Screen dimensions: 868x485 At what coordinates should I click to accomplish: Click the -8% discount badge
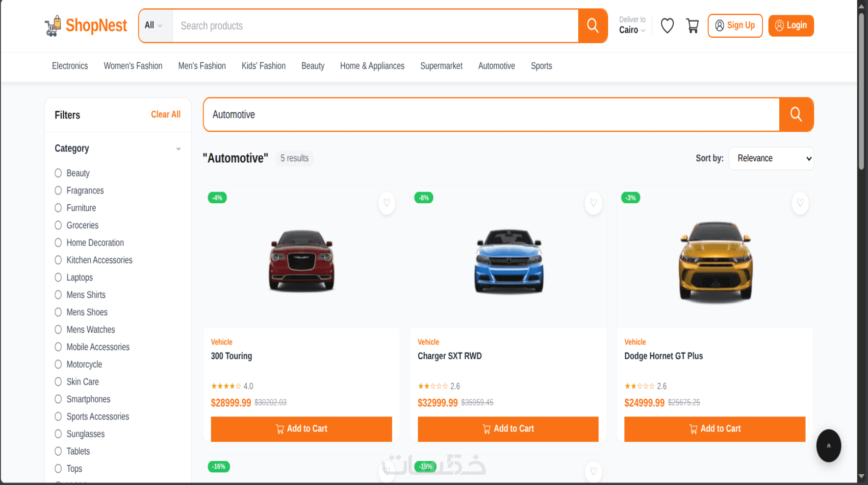coord(424,198)
